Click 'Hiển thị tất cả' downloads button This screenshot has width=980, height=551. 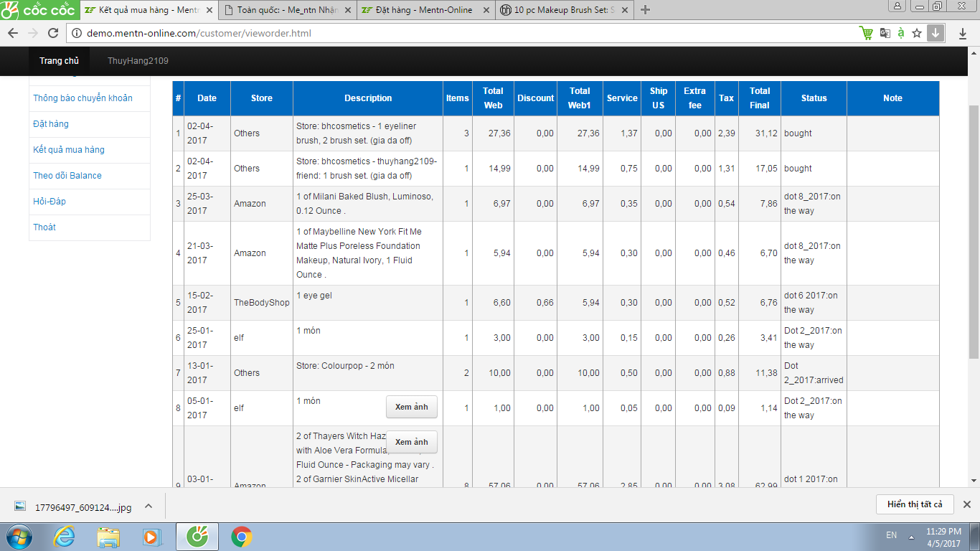(915, 504)
